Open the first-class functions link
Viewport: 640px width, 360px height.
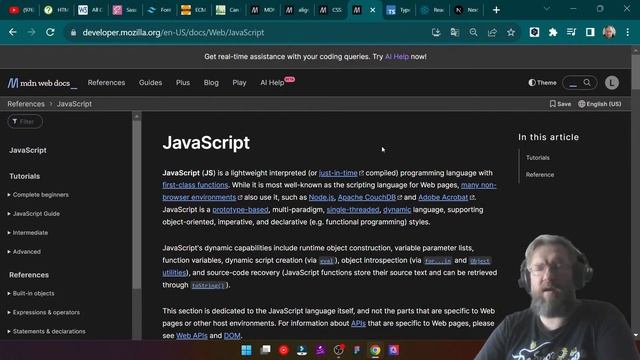click(x=195, y=185)
